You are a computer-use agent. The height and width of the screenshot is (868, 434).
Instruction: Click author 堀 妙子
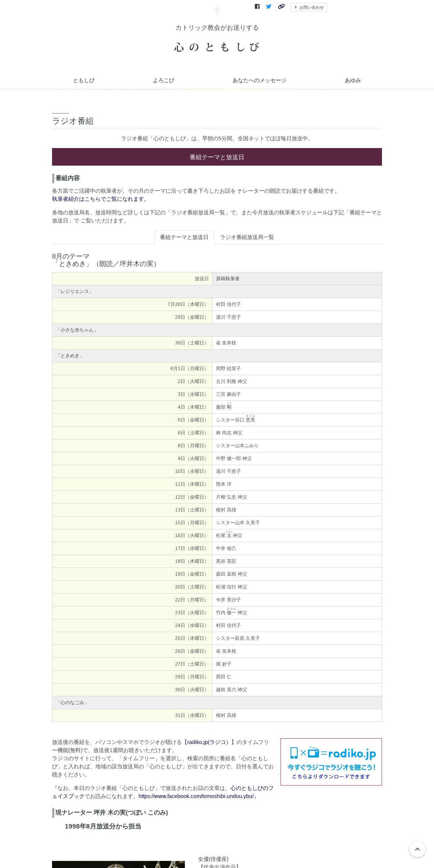tap(224, 664)
